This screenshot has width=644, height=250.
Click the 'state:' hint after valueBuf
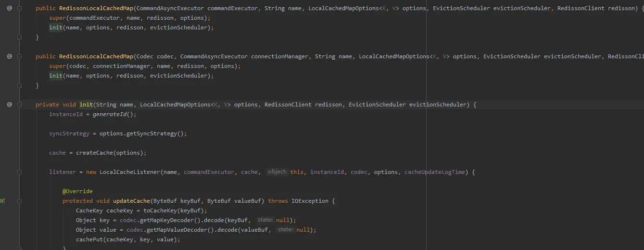coord(285,229)
